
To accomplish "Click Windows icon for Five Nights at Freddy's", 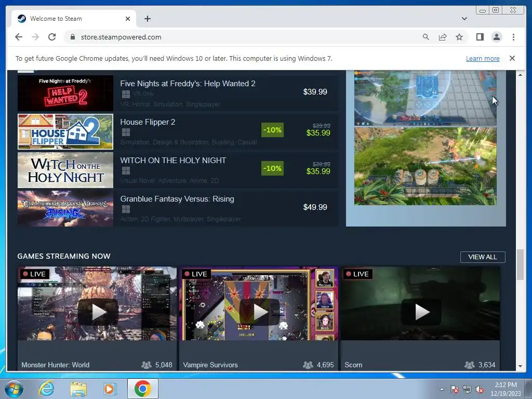I will 126,94.
